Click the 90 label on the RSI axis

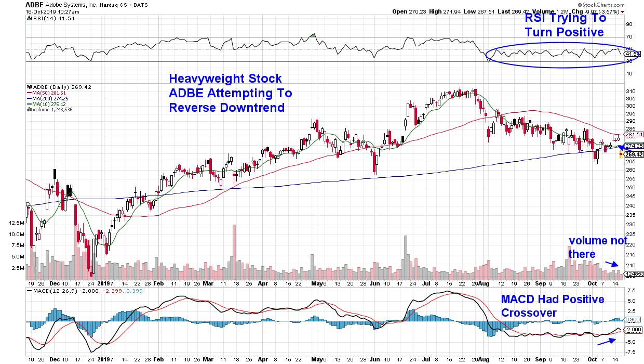(629, 24)
